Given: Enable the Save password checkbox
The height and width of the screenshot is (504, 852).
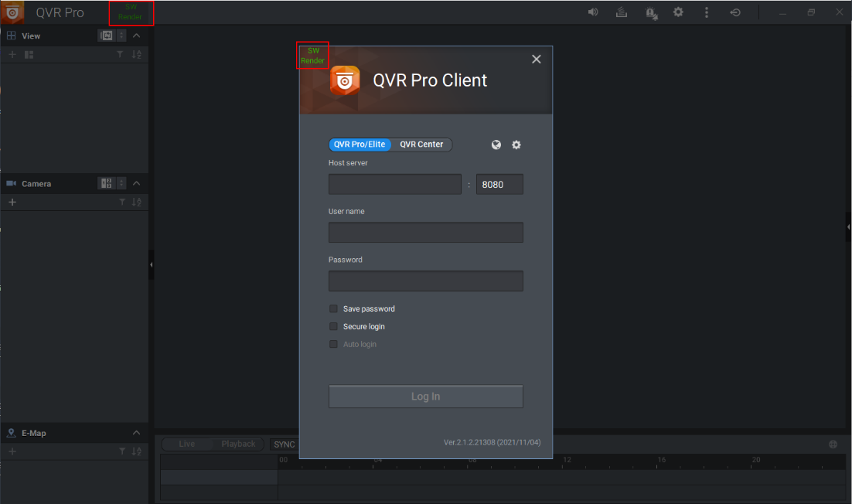Looking at the screenshot, I should click(x=334, y=308).
